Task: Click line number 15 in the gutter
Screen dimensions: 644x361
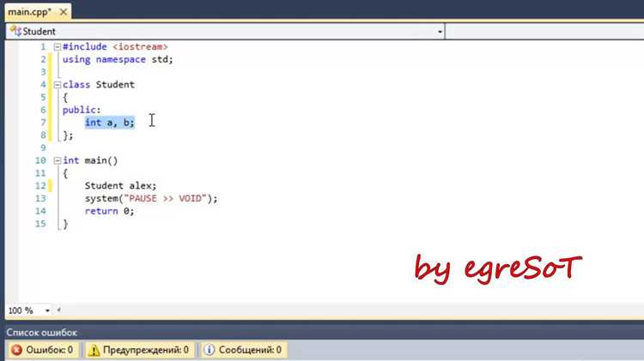Action: (x=40, y=224)
